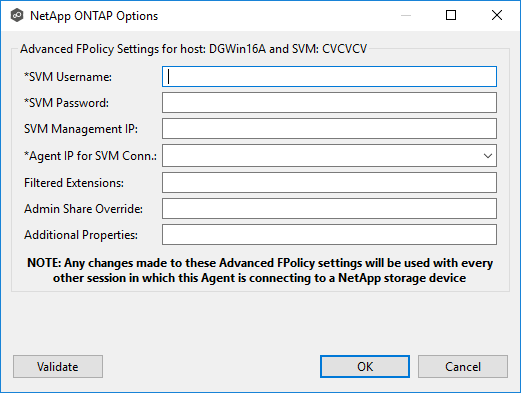Close the dialog with the X button
Image resolution: width=521 pixels, height=393 pixels.
pyautogui.click(x=497, y=15)
